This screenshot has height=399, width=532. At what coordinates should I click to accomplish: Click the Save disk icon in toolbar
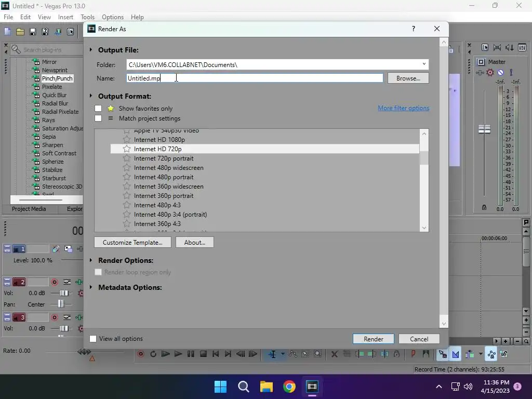point(33,32)
